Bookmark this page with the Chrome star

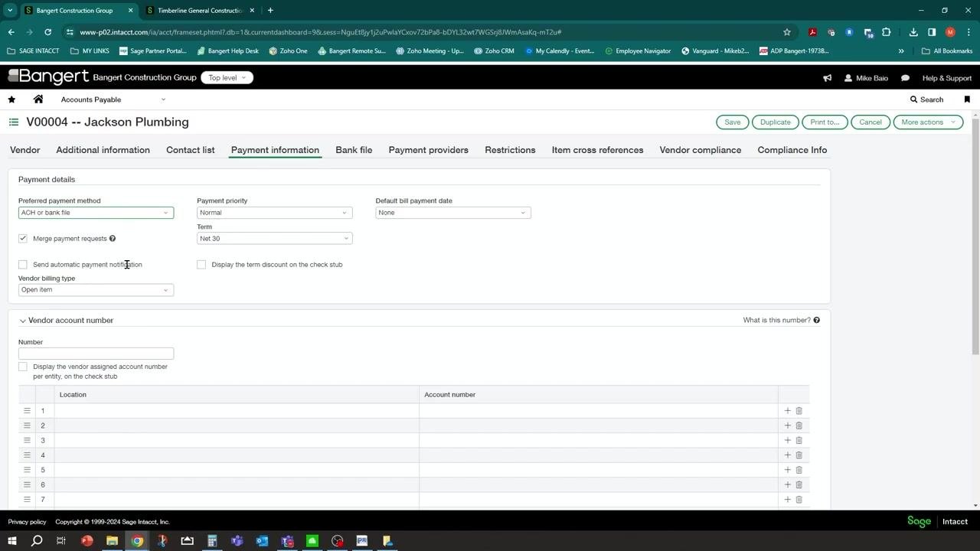pos(786,32)
